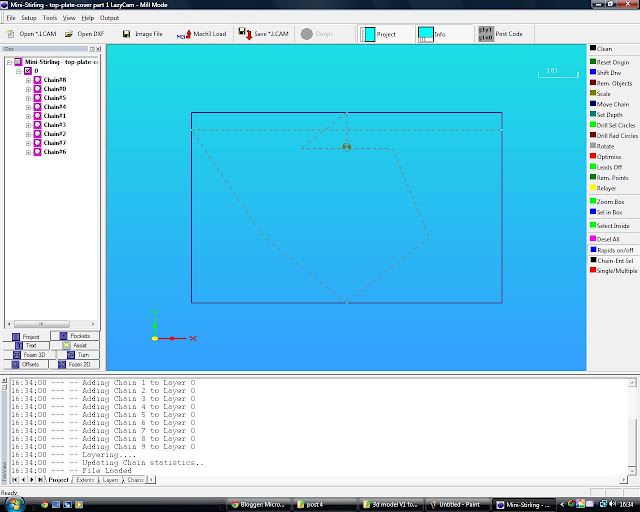Collapse the layer 0 node

coord(19,71)
